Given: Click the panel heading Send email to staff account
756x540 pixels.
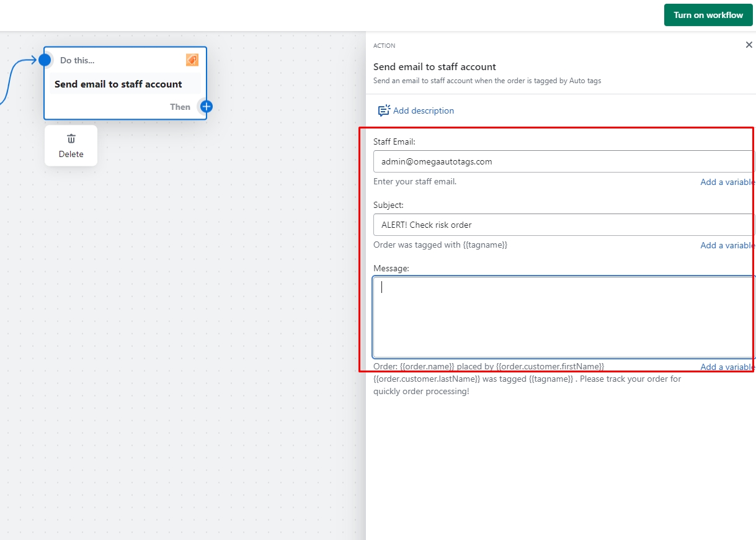Looking at the screenshot, I should point(435,67).
